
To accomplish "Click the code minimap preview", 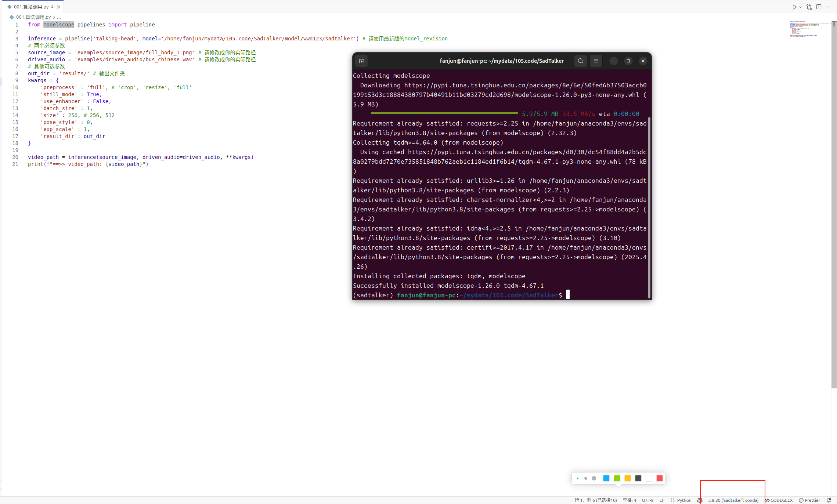I will pos(810,29).
